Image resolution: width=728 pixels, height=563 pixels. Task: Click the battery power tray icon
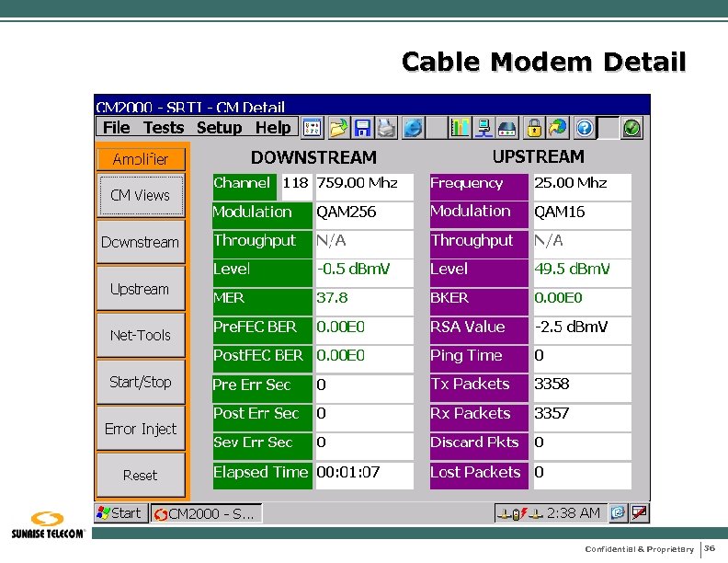[x=519, y=513]
